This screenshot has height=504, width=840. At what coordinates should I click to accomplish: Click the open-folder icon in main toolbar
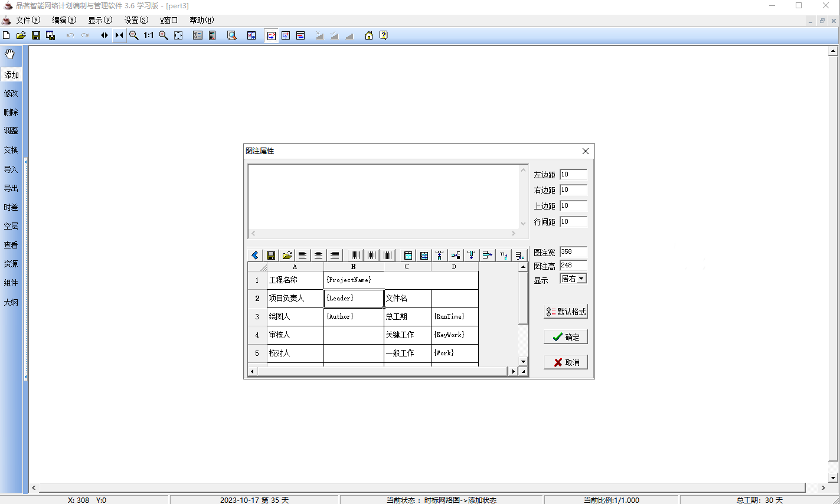coord(21,35)
